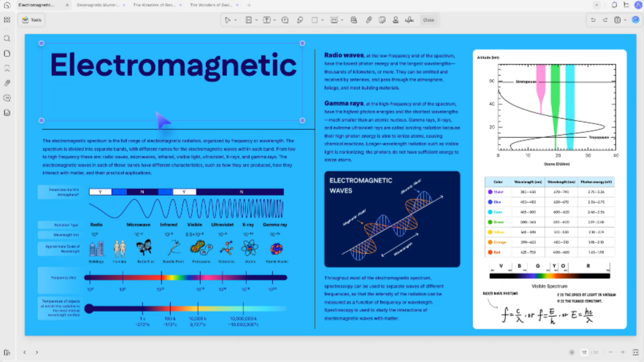Choose the attachment paperclip tool
The width and height of the screenshot is (644, 362).
coord(369,20)
